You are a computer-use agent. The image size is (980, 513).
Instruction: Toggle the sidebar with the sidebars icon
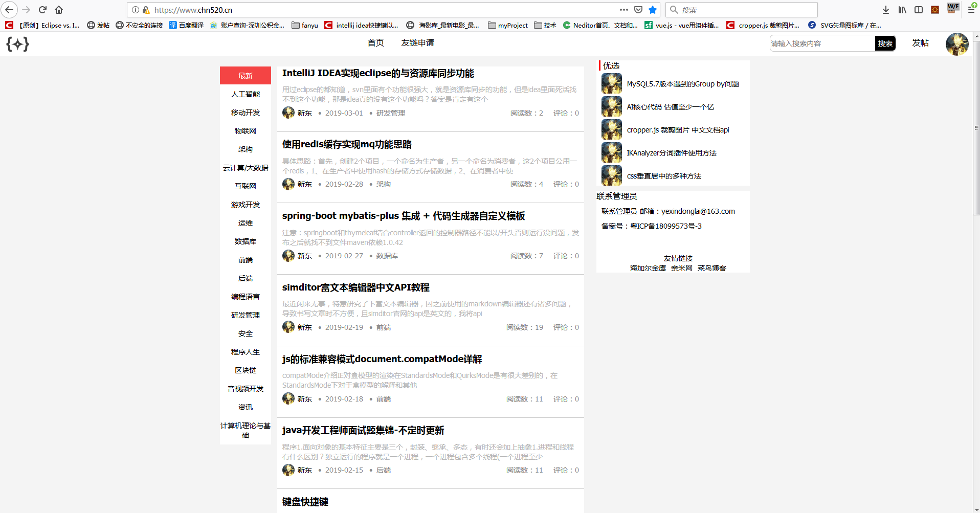(x=918, y=9)
